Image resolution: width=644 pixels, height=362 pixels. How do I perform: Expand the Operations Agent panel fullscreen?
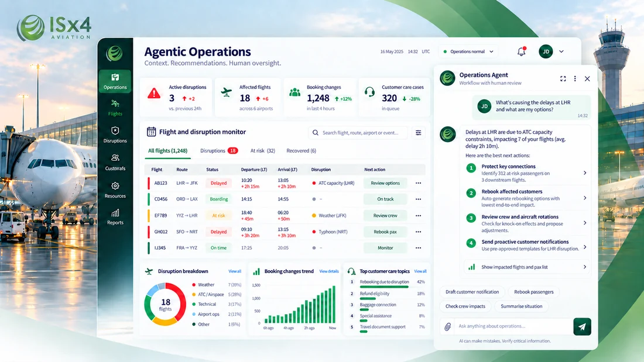click(563, 79)
